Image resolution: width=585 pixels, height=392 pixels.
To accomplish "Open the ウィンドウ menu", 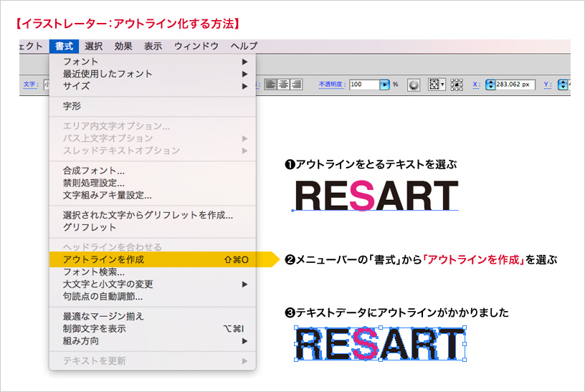I will (x=196, y=47).
